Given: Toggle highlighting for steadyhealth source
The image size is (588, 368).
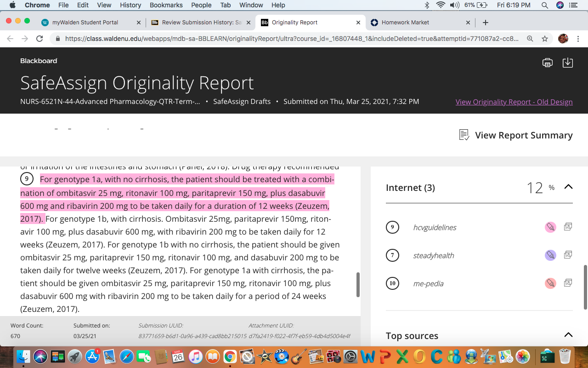Looking at the screenshot, I should 550,255.
